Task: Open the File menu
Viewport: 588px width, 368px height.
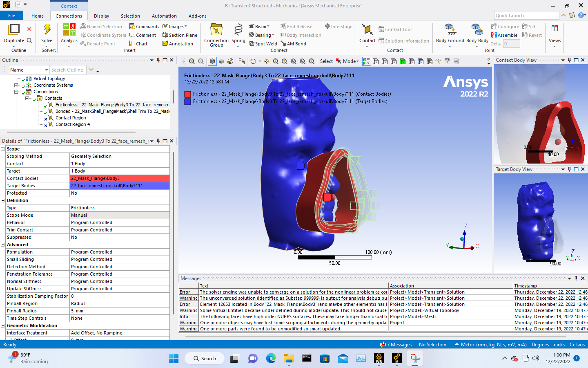Action: 12,16
